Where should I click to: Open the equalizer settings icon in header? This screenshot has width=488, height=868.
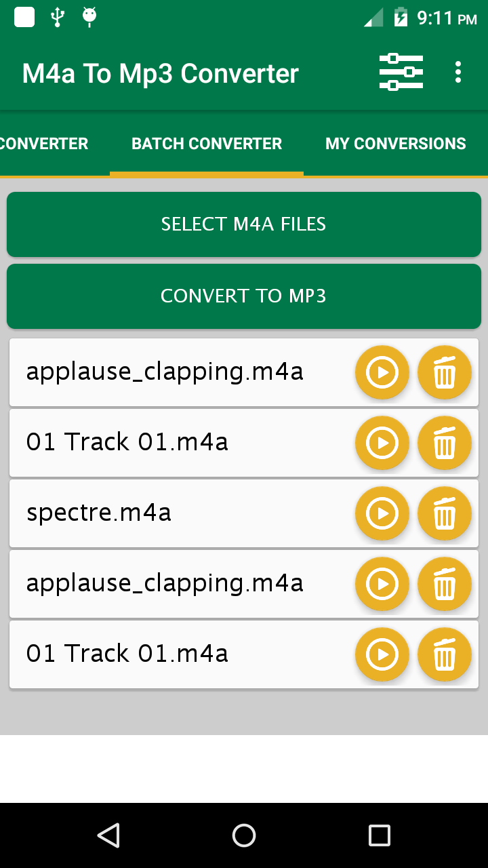point(401,72)
